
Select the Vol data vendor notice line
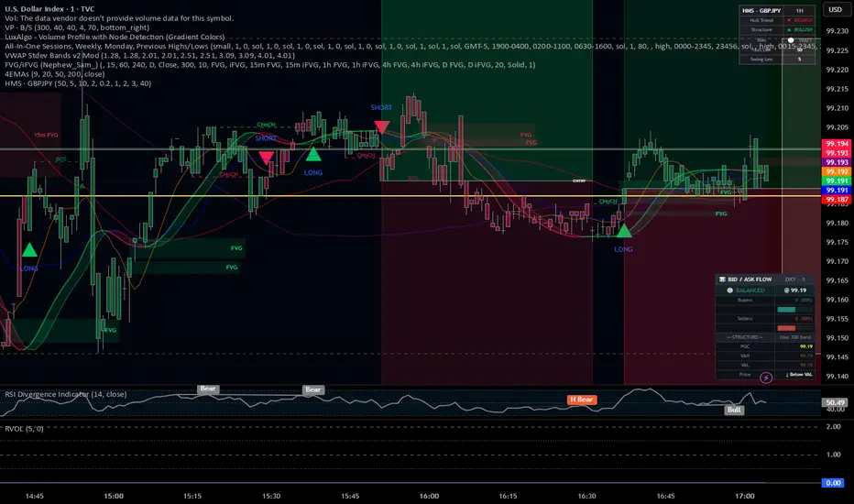point(119,18)
